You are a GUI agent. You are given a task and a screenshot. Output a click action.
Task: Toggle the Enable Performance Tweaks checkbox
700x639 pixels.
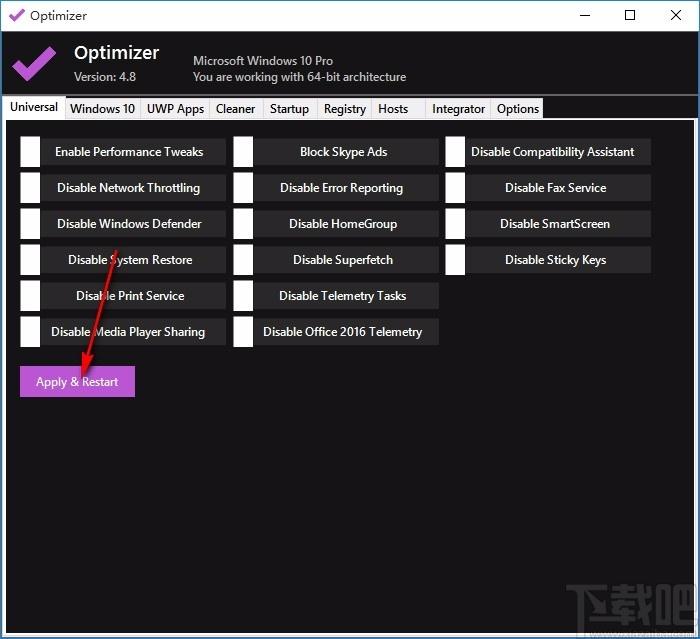point(30,152)
